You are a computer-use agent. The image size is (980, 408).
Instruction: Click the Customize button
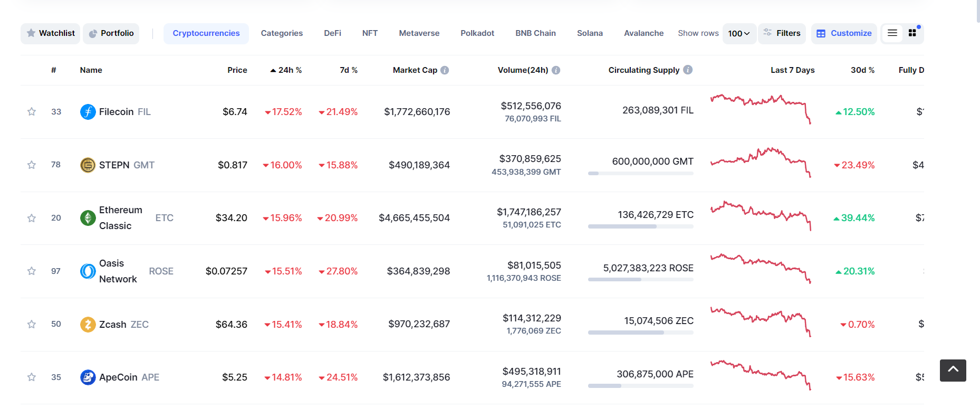[844, 33]
